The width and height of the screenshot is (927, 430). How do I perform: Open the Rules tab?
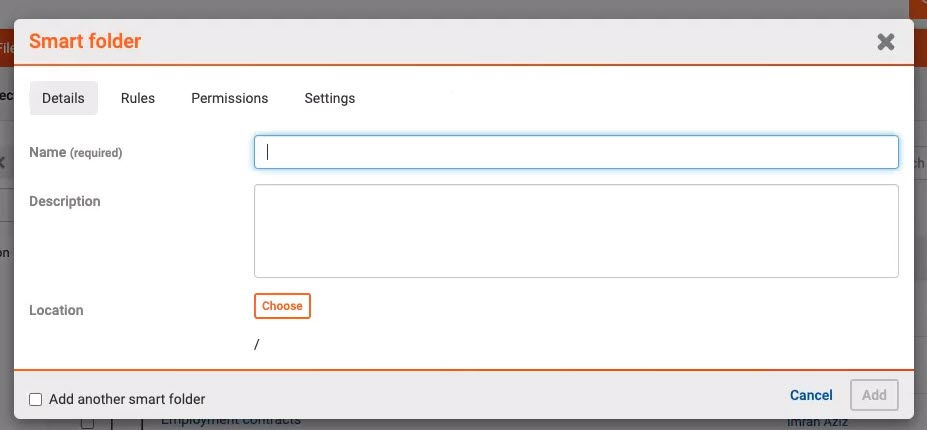point(138,98)
